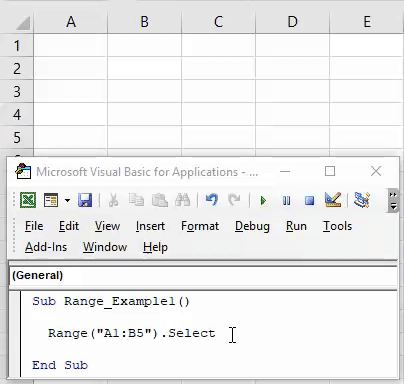Screen dimensions: 404x384
Task: Select column A header in Excel
Action: point(71,22)
